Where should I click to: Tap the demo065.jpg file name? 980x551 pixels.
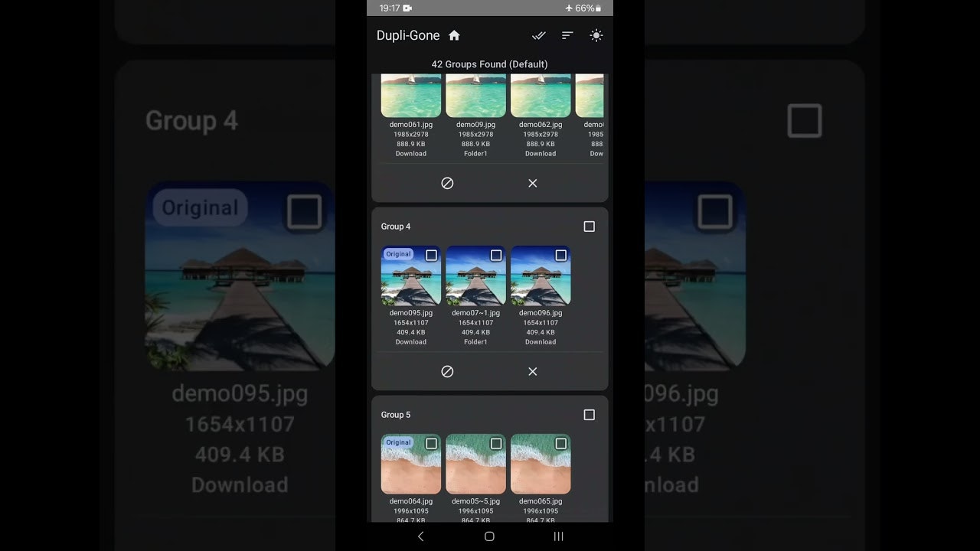pos(541,501)
